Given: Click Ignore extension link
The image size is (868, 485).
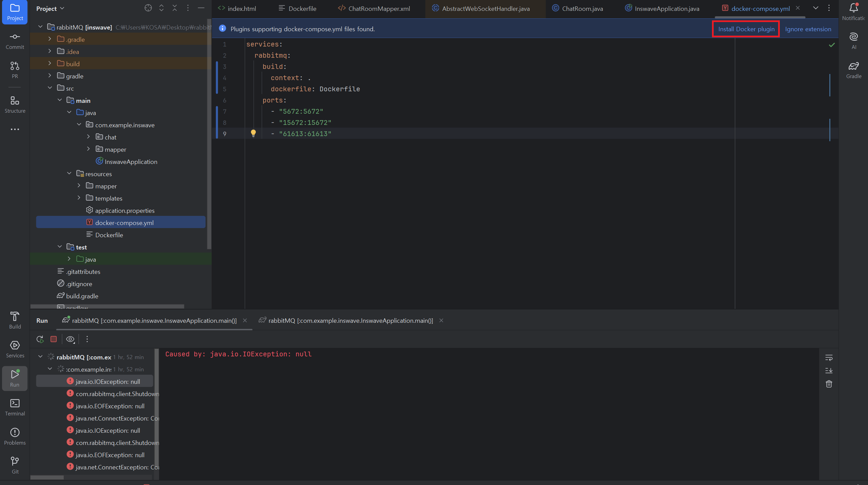Looking at the screenshot, I should tap(808, 29).
